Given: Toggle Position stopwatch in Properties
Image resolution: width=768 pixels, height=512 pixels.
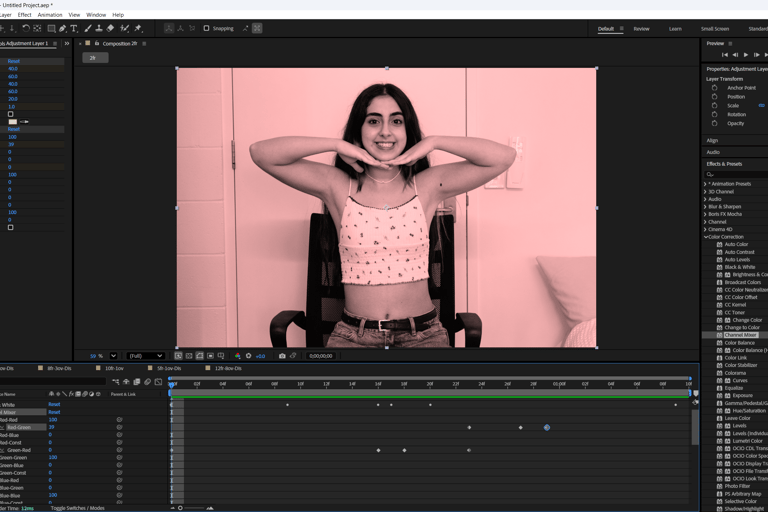Looking at the screenshot, I should pos(714,97).
